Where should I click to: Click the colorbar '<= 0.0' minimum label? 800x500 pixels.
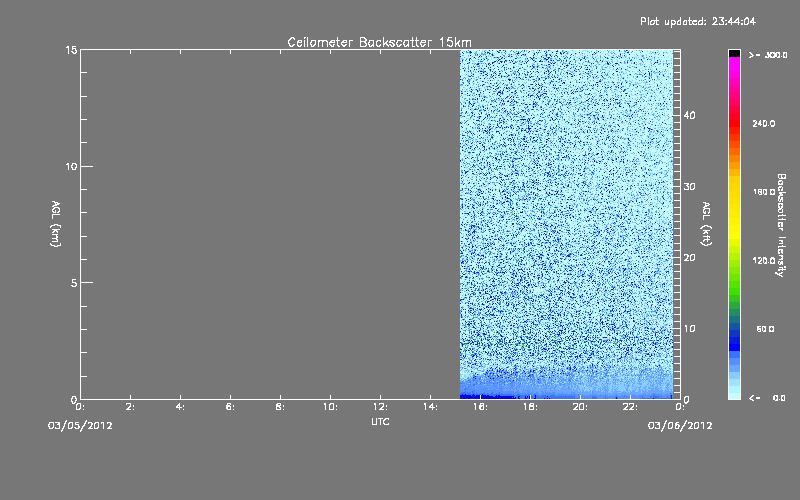pos(767,398)
